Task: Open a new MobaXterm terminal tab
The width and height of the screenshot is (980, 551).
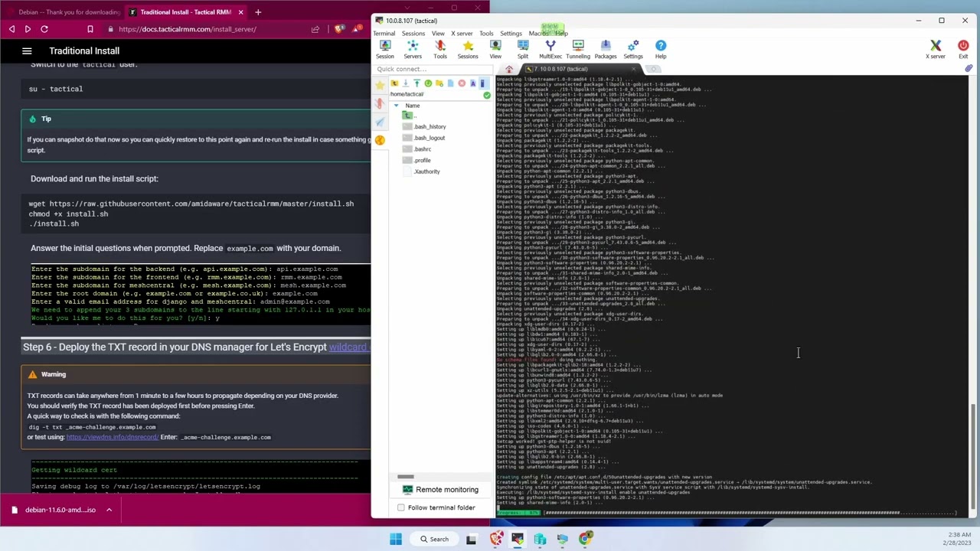Action: pyautogui.click(x=653, y=69)
